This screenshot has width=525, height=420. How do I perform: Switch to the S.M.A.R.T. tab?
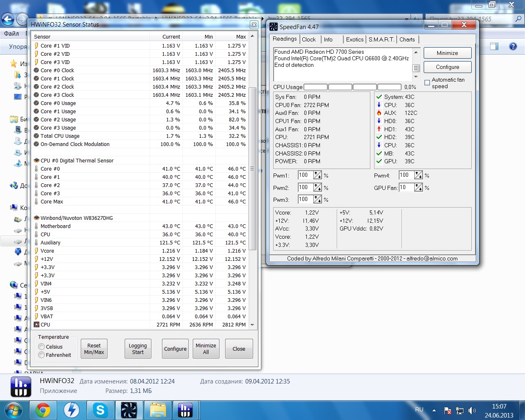point(381,39)
